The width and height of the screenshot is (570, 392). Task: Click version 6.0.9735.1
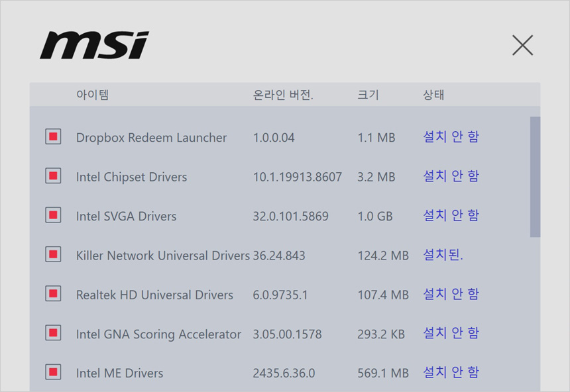pyautogui.click(x=280, y=295)
